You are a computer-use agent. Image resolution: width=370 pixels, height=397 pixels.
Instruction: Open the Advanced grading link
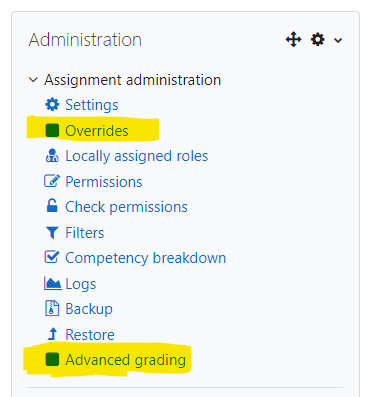(125, 360)
